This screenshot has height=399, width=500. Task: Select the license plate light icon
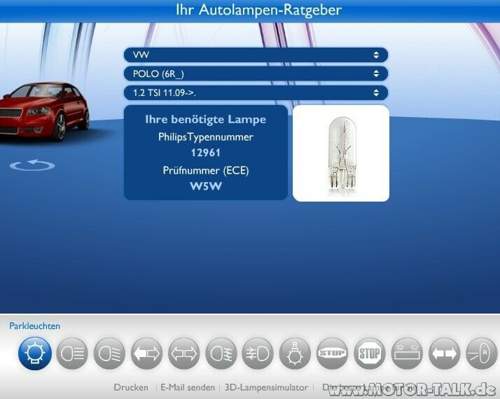coord(407,353)
